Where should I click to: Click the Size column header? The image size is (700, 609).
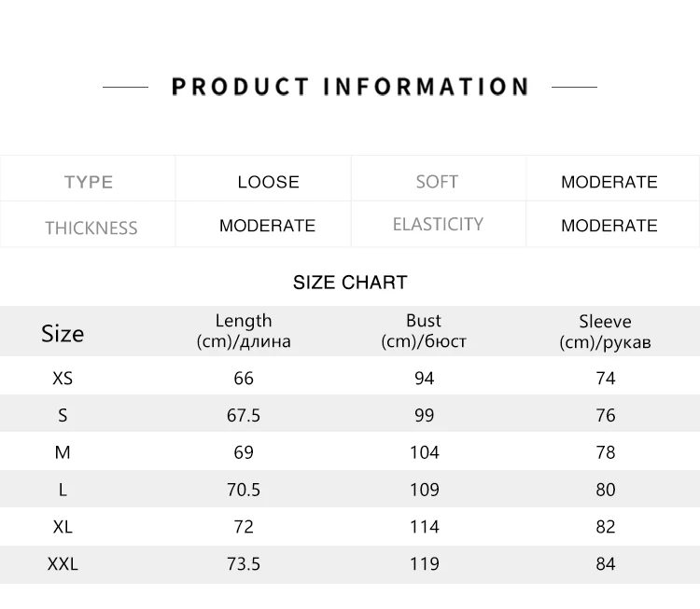pos(63,333)
